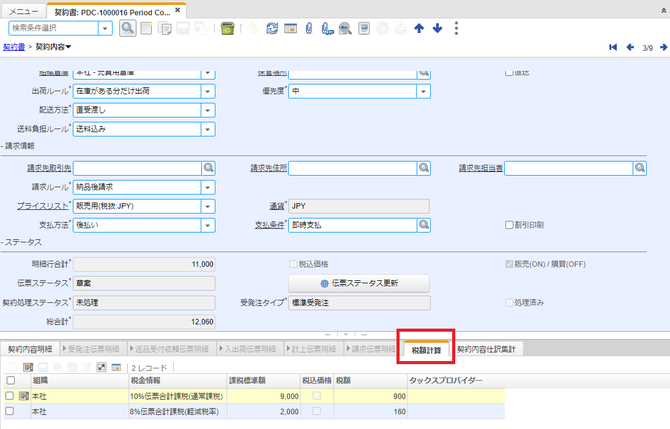The image size is (670, 429).
Task: Toggle 税込価格 cell in the 2,000 row
Action: 317,411
